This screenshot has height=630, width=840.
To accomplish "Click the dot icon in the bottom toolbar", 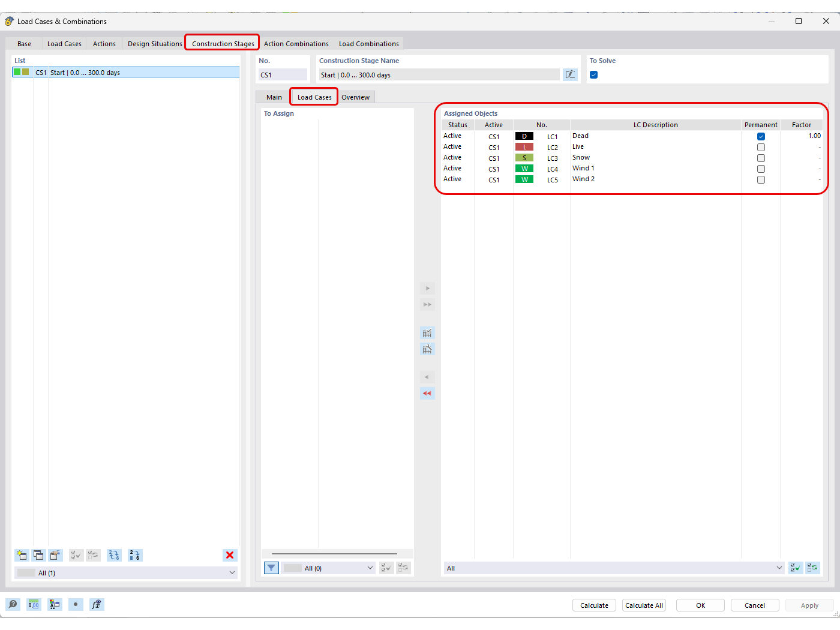I will tap(76, 604).
